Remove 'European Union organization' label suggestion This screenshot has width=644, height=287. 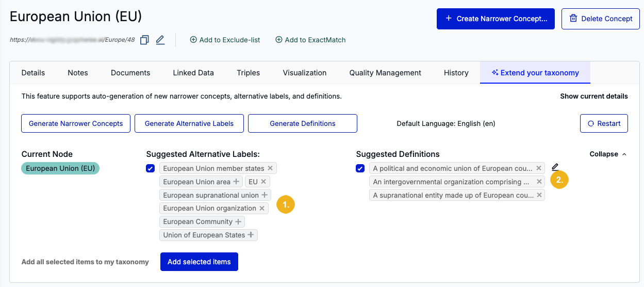[x=262, y=208]
